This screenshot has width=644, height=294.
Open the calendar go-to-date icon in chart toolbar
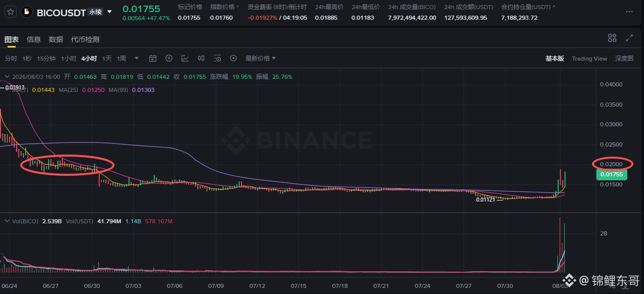tap(153, 58)
